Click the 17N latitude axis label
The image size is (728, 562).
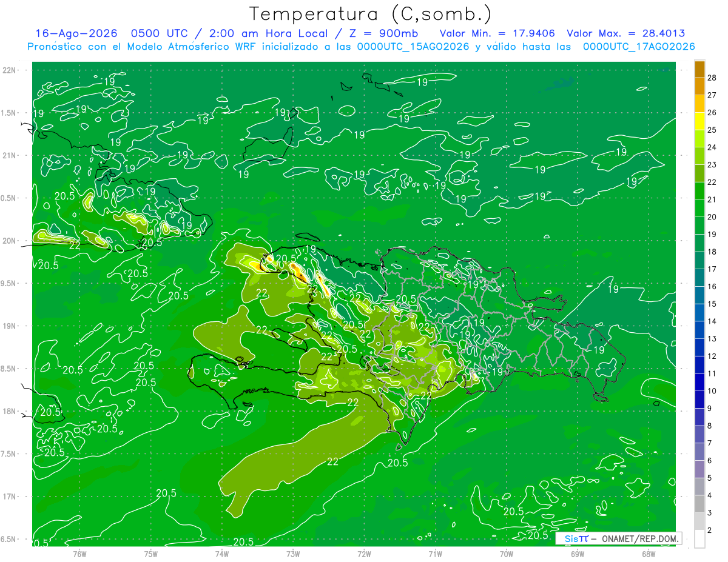9,497
